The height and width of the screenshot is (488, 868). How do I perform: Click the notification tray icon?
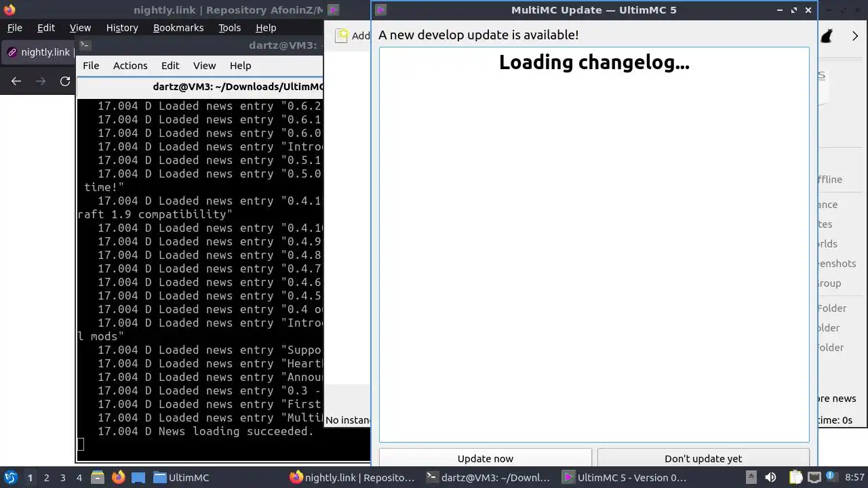pos(832,477)
